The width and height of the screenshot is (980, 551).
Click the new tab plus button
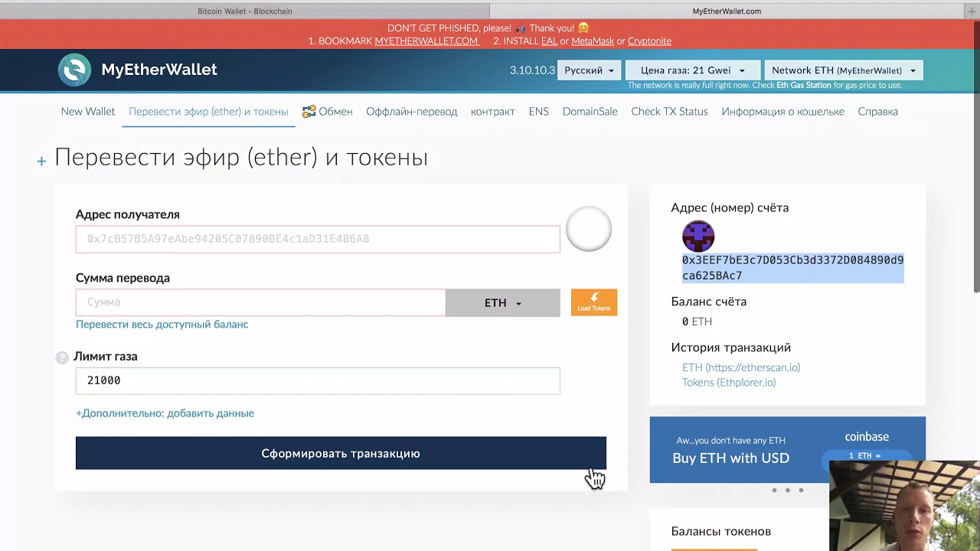click(x=972, y=11)
